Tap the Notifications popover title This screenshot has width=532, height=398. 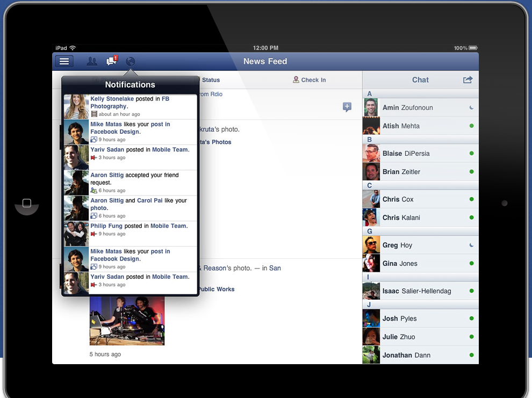130,85
